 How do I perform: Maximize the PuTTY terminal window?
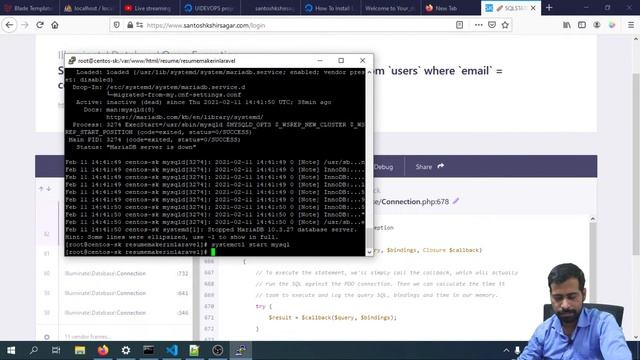click(341, 60)
